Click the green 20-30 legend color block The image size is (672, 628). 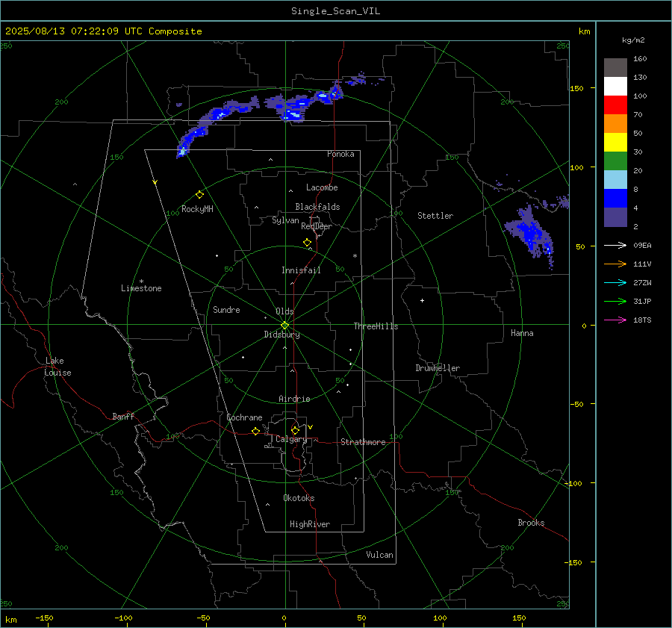(x=615, y=161)
